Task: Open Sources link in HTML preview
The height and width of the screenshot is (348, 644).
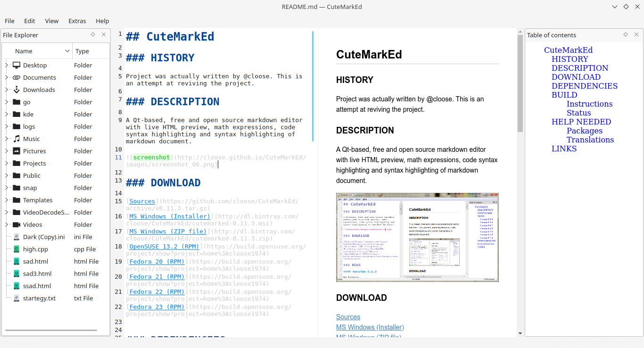Action: click(x=348, y=317)
